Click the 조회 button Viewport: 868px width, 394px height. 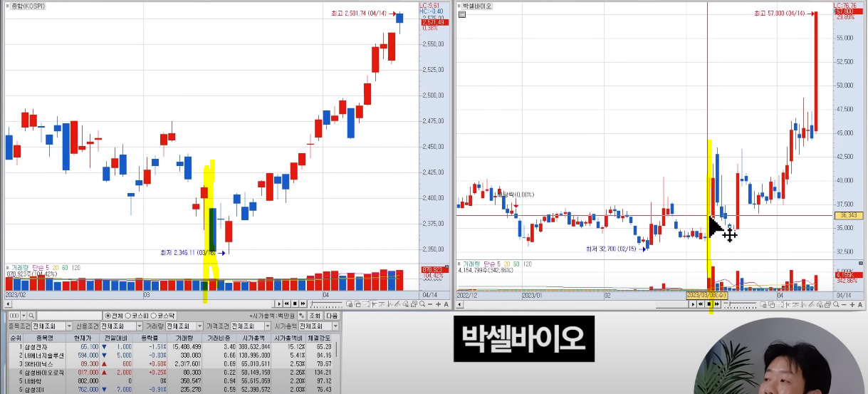(x=315, y=316)
